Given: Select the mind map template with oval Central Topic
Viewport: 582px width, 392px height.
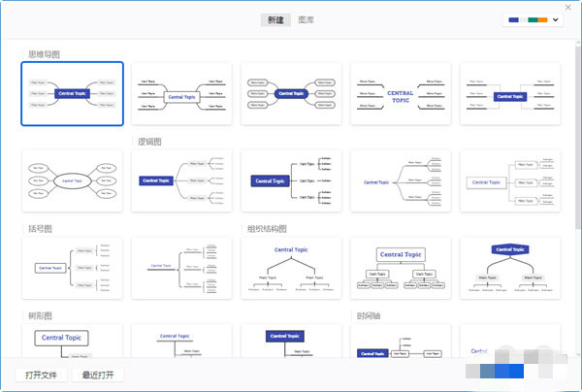Looking at the screenshot, I should tap(73, 180).
